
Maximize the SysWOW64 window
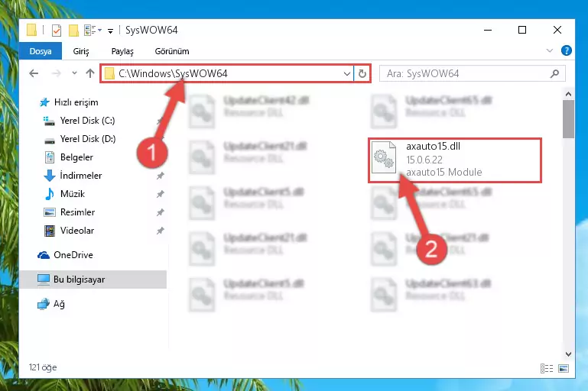click(x=522, y=30)
